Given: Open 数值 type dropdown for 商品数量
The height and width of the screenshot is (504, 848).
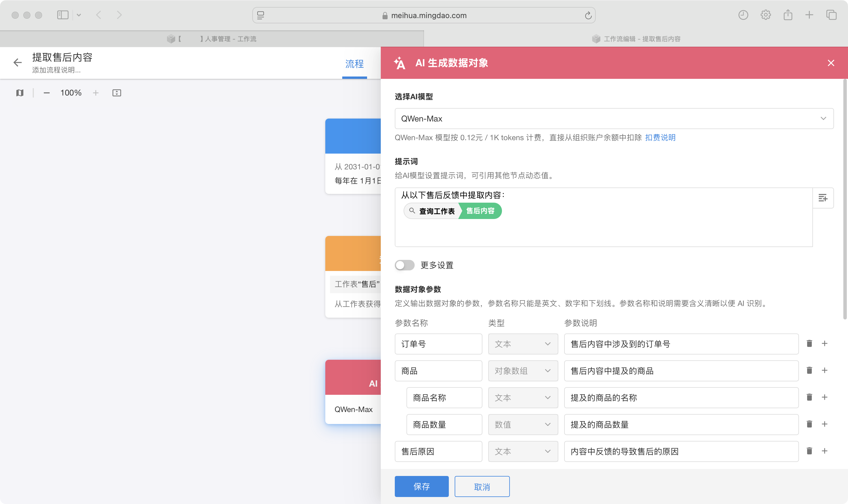Looking at the screenshot, I should 523,425.
